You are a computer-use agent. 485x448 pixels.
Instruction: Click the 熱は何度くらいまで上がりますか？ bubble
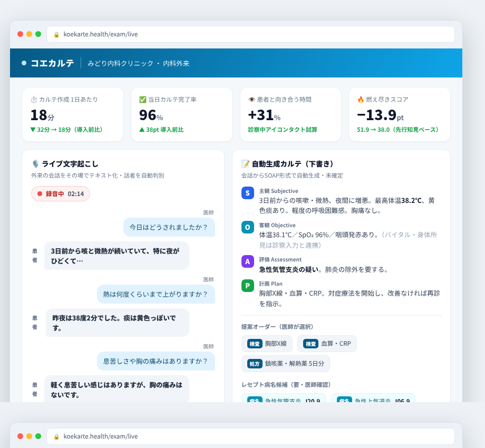click(x=156, y=294)
